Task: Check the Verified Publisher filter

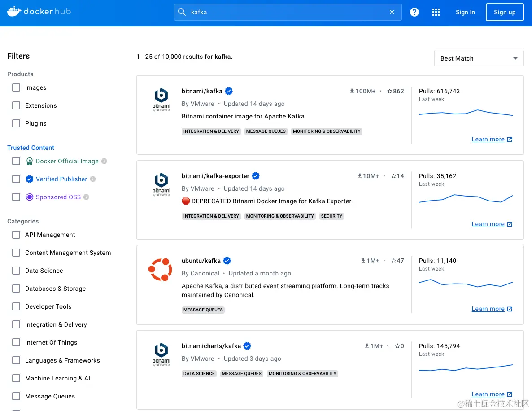Action: click(16, 179)
